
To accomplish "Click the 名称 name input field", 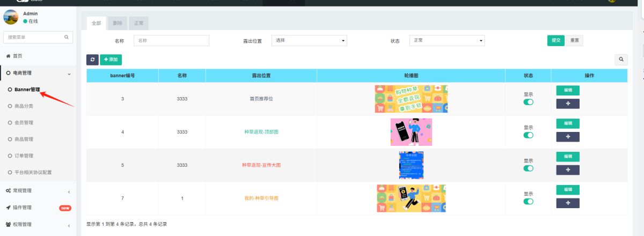I will pos(171,41).
